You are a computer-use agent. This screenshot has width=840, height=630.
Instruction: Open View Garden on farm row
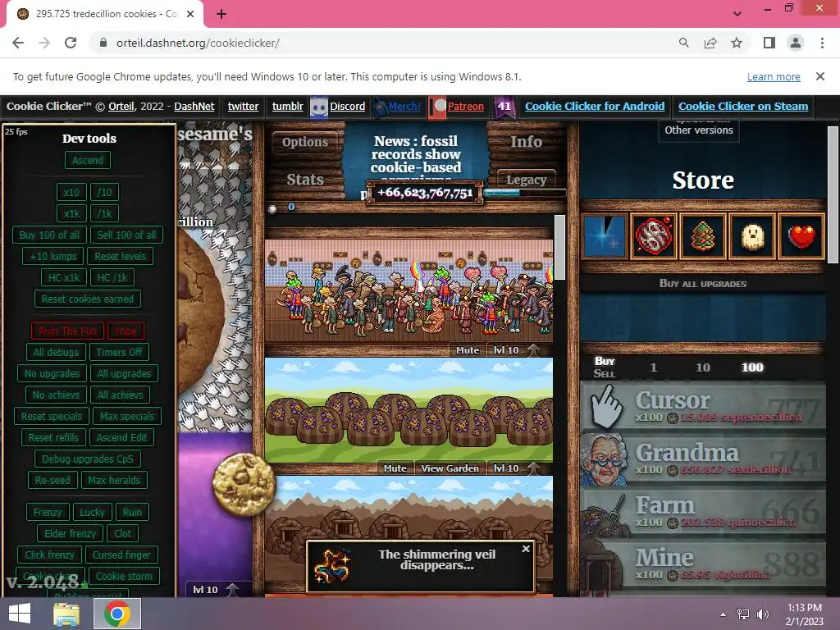[x=450, y=468]
